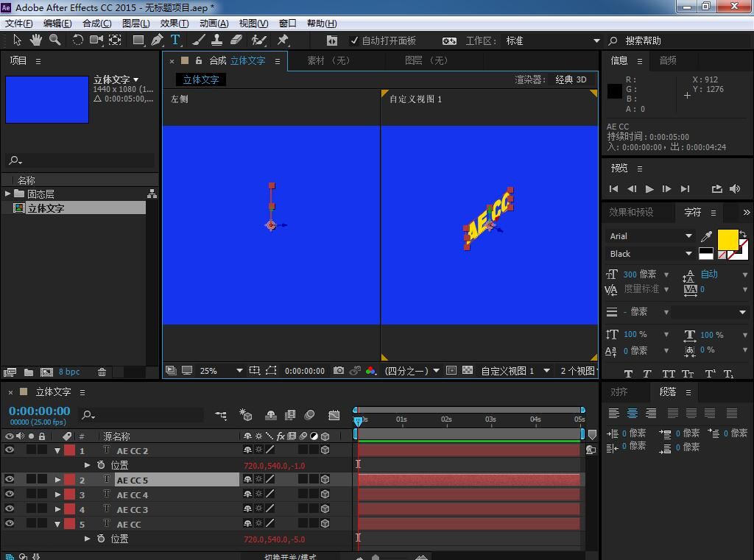Select the Puppet Pin tool
Screen dimensions: 754x560
click(283, 40)
